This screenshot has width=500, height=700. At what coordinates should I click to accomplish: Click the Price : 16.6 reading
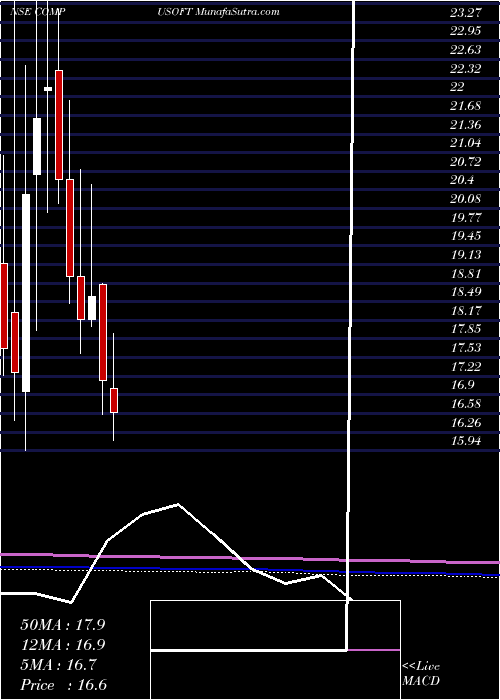(63, 685)
